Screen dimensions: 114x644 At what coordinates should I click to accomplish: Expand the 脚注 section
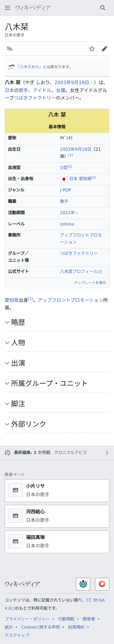tap(57, 404)
